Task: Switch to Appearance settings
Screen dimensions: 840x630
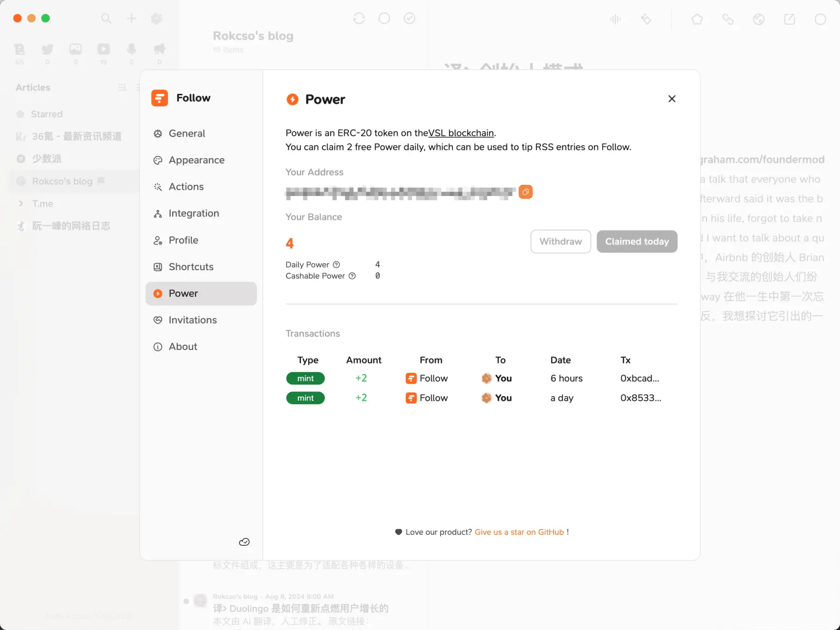Action: [x=201, y=160]
